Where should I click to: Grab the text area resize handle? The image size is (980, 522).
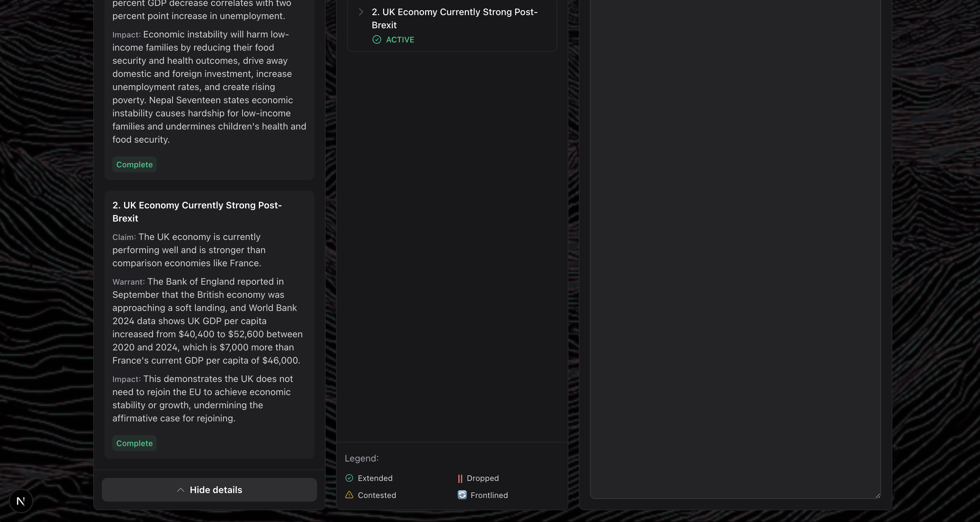pos(877,495)
